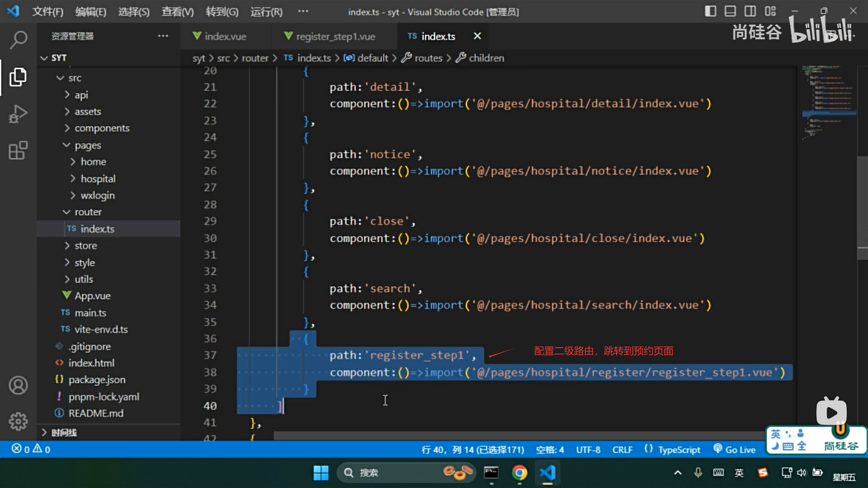Open the Run and Debug view
Image resolution: width=868 pixels, height=488 pixels.
pyautogui.click(x=18, y=114)
